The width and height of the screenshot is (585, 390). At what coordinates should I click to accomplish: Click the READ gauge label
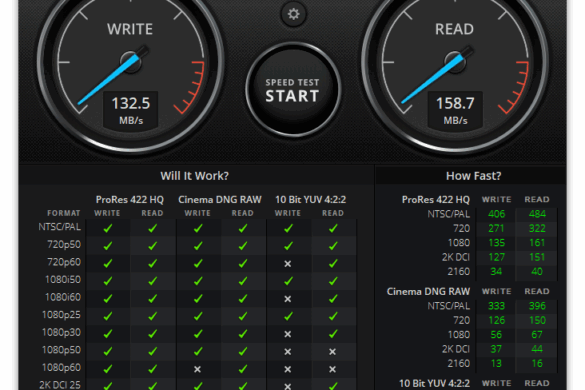[x=454, y=29]
